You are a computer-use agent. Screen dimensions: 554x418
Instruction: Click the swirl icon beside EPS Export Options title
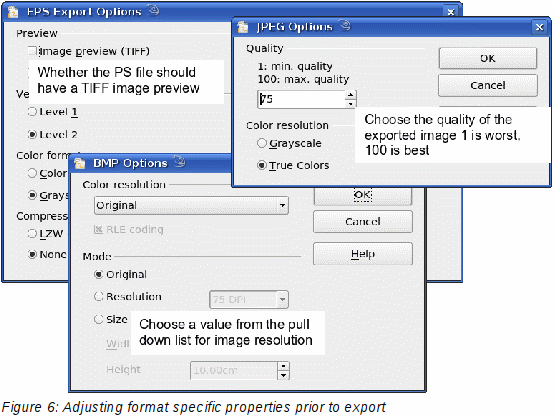click(154, 10)
